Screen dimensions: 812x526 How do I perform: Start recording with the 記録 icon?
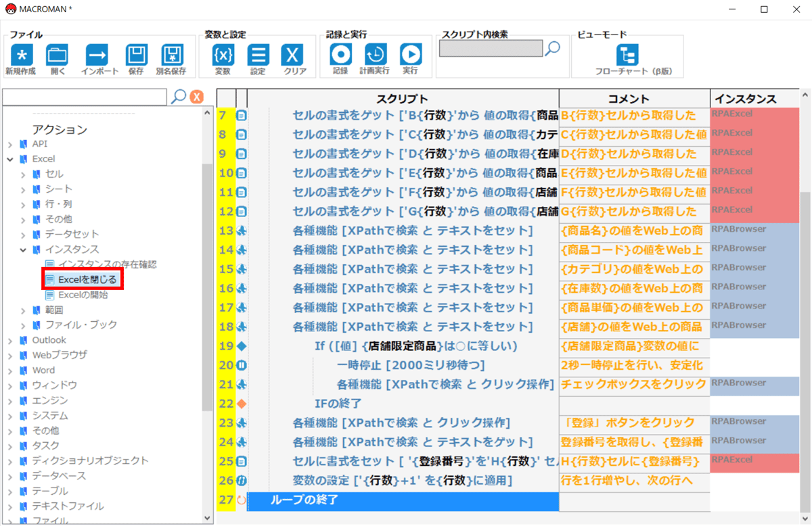click(x=340, y=54)
